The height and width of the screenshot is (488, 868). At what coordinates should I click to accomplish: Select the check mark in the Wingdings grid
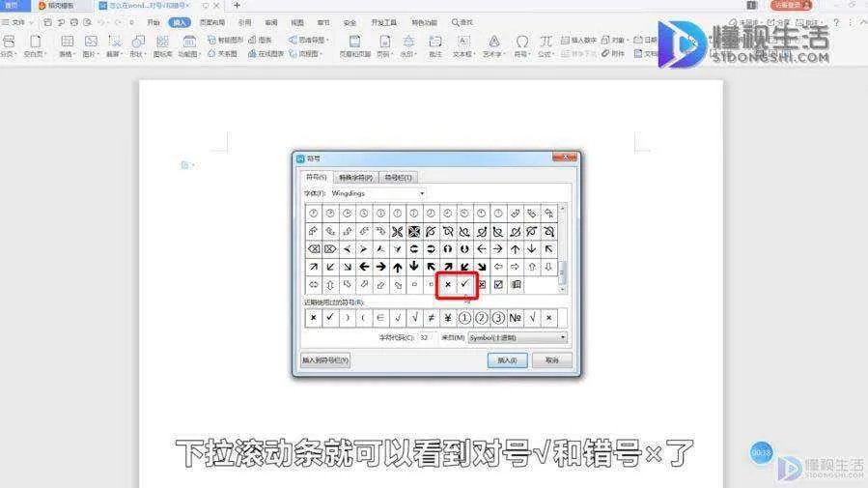pyautogui.click(x=465, y=284)
